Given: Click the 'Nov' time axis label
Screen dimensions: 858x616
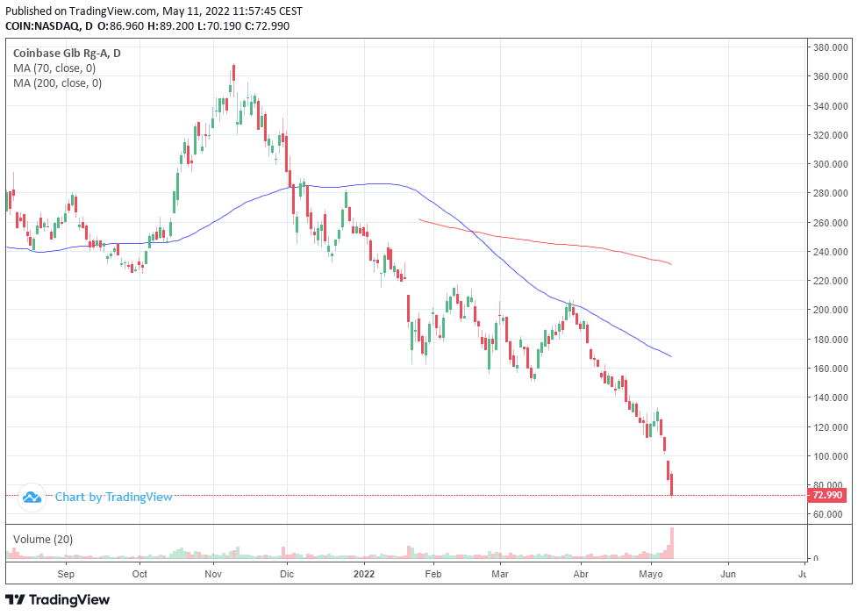Looking at the screenshot, I should point(213,575).
